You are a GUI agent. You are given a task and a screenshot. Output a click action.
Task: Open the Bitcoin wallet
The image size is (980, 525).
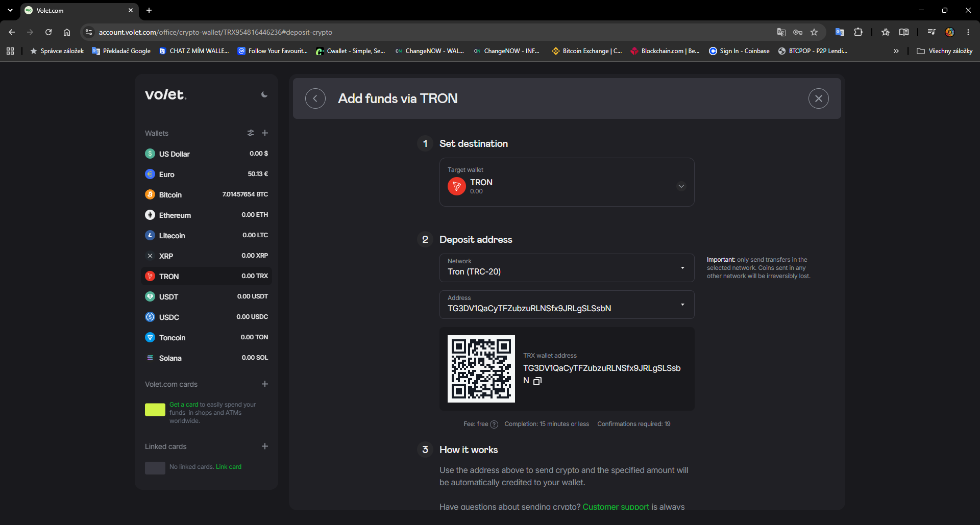coord(206,194)
